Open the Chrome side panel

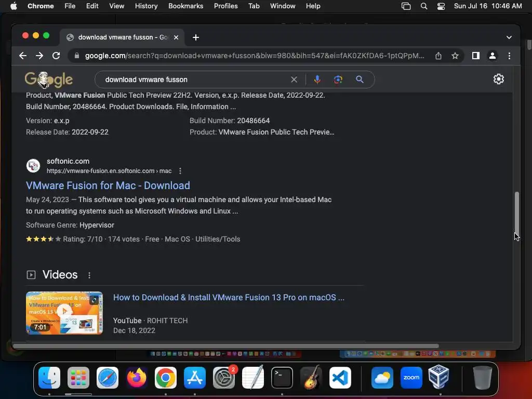click(x=476, y=56)
